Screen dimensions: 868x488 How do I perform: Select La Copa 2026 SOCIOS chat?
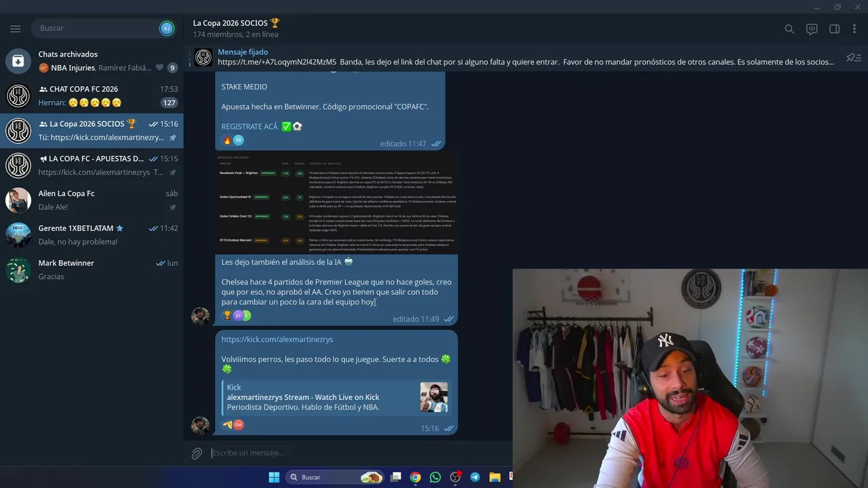pos(92,131)
